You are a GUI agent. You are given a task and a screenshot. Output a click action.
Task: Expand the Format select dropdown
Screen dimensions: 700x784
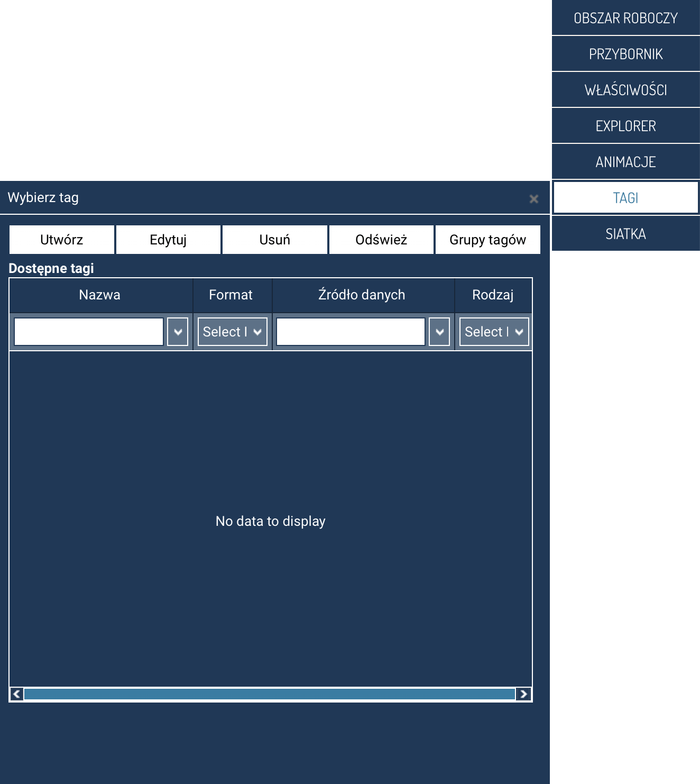point(233,332)
